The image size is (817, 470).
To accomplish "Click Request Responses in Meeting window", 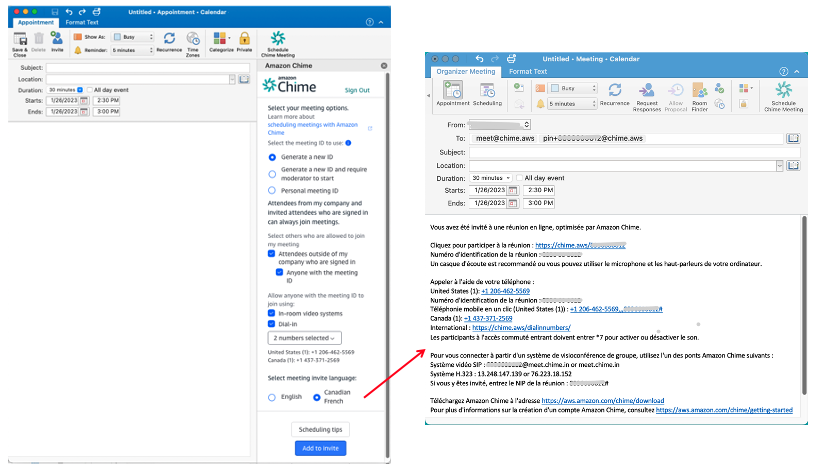I will point(647,96).
